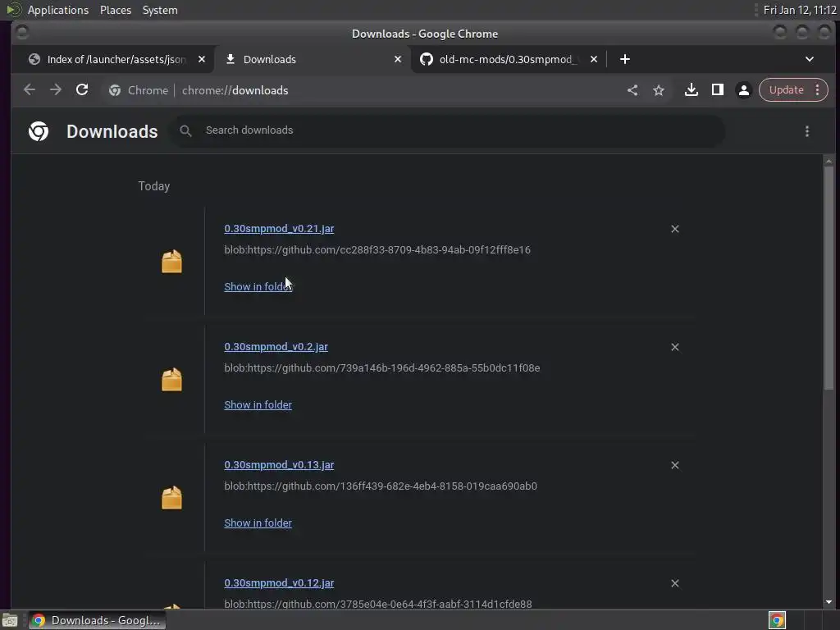The width and height of the screenshot is (840, 630).
Task: Show 0.30smpmod_v0.21.jar in folder
Action: [x=258, y=286]
